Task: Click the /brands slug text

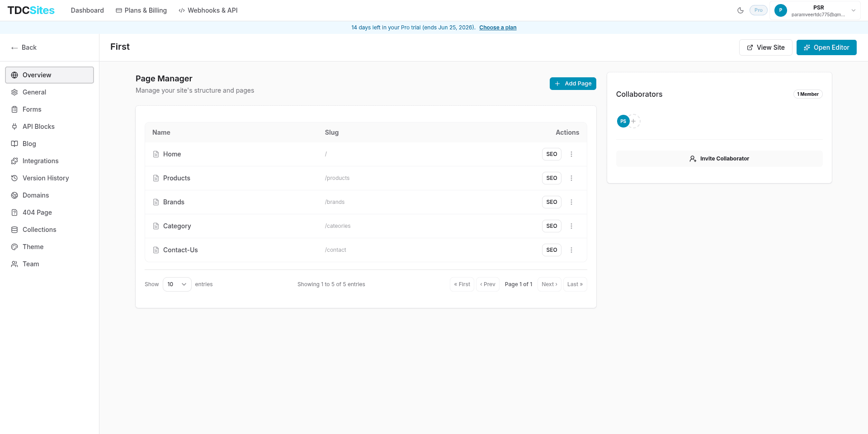Action: [335, 202]
